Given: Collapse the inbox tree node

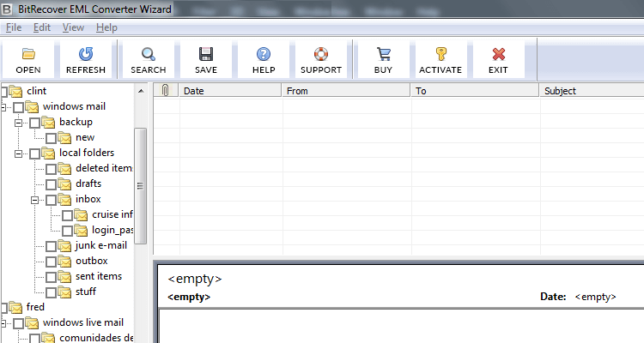Looking at the screenshot, I should [35, 200].
